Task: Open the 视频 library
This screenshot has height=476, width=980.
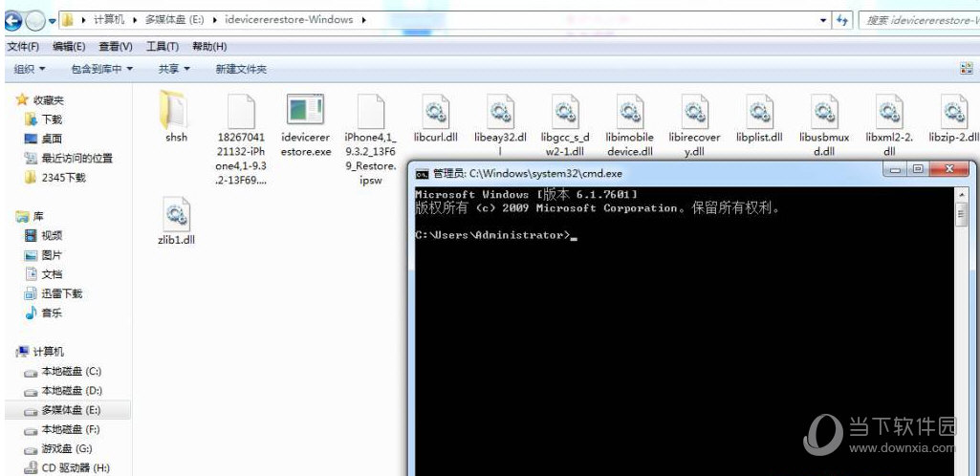Action: coord(44,235)
